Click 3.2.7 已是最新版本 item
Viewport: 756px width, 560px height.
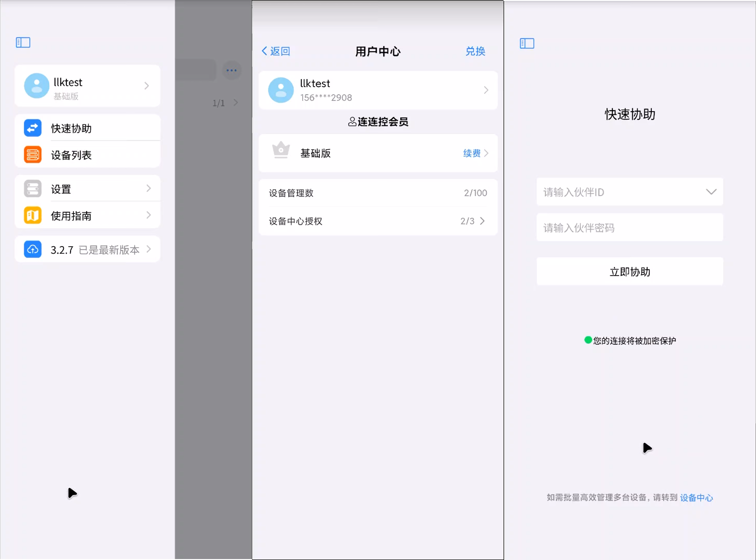click(88, 249)
